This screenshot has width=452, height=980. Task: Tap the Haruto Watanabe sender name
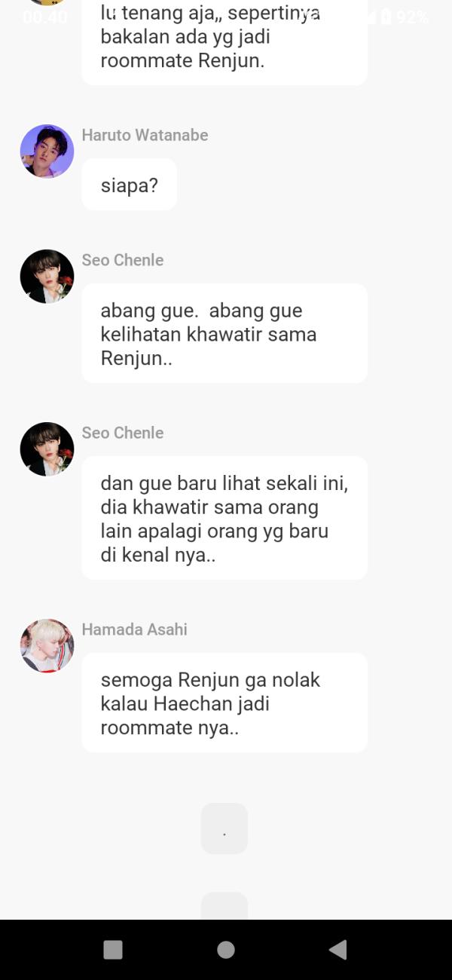coord(145,135)
